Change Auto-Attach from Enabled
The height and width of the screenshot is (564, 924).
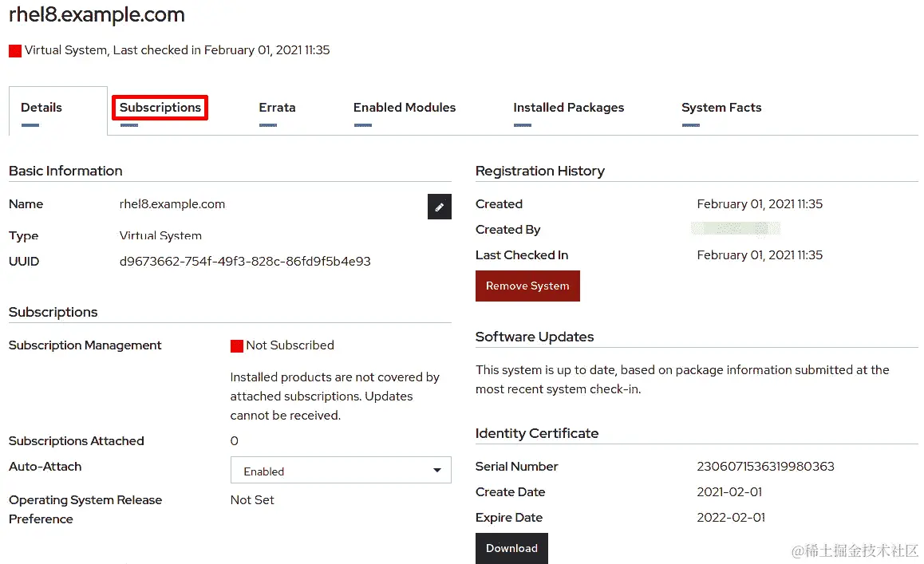(x=341, y=470)
